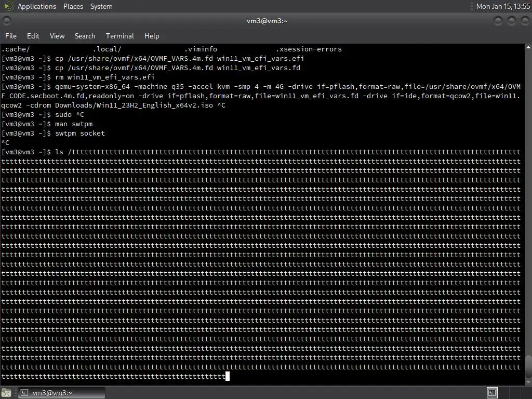Click the terminal cursor block at input end
Screen dimensions: 532x399
click(228, 376)
